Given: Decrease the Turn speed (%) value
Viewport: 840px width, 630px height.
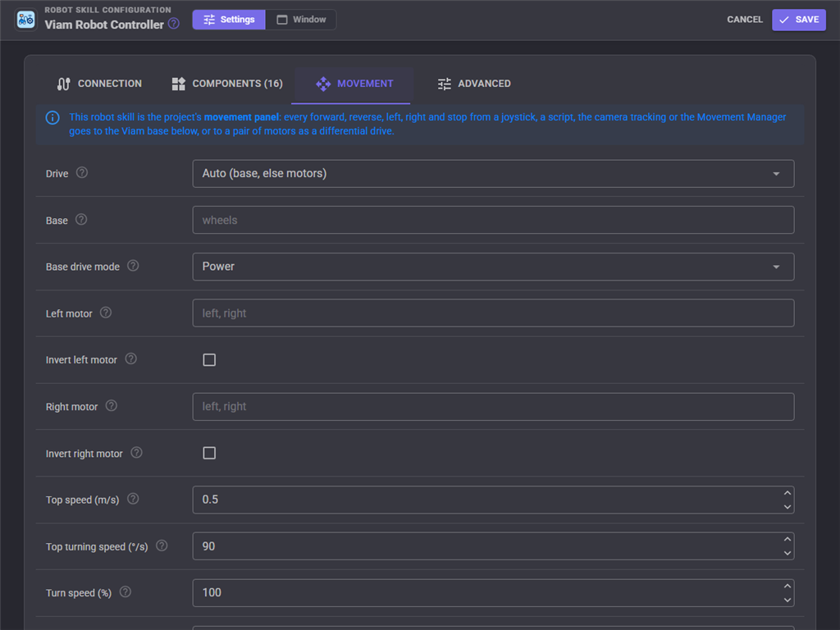Looking at the screenshot, I should [x=787, y=600].
